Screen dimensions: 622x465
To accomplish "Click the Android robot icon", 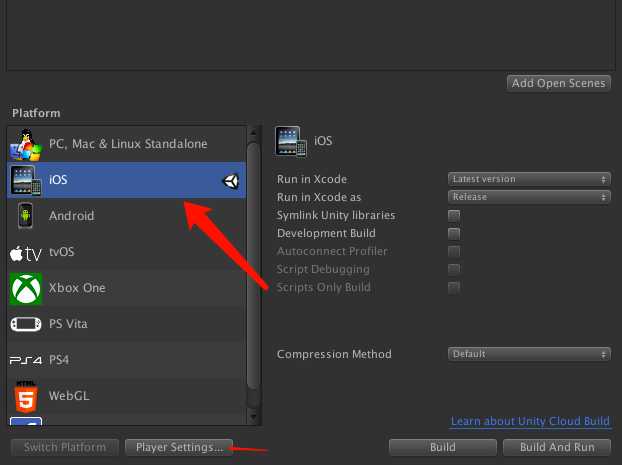I will point(25,216).
